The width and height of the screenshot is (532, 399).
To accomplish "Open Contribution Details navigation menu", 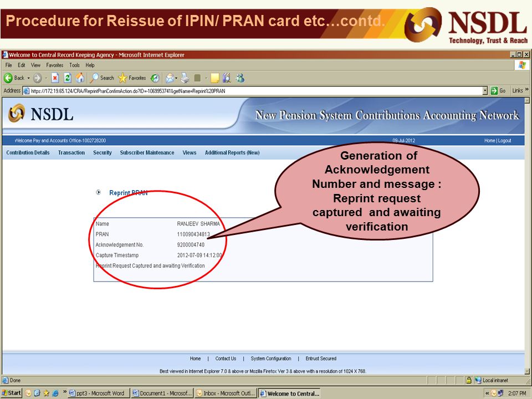I will point(28,153).
